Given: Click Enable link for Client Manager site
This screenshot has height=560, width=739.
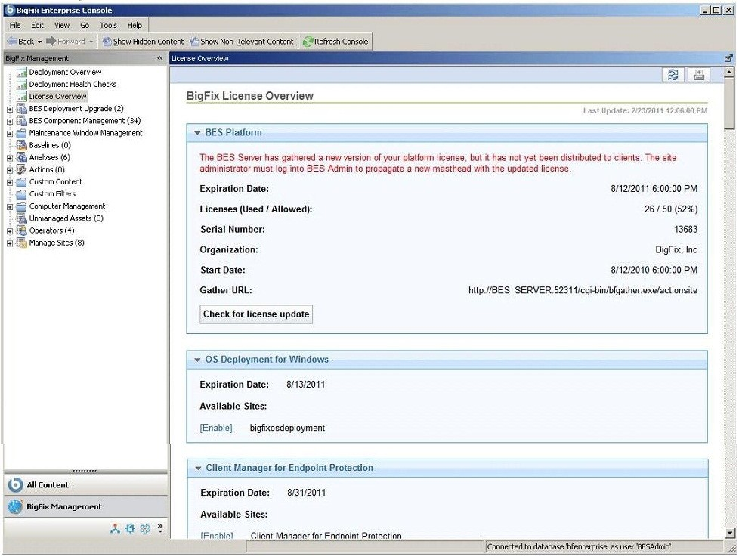Looking at the screenshot, I should coord(216,536).
